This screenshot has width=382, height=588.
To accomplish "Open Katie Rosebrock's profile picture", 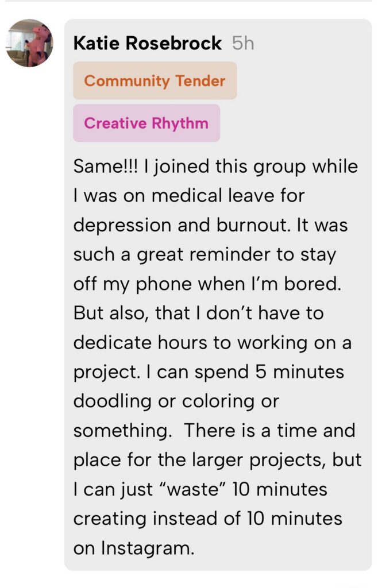I will coord(30,43).
